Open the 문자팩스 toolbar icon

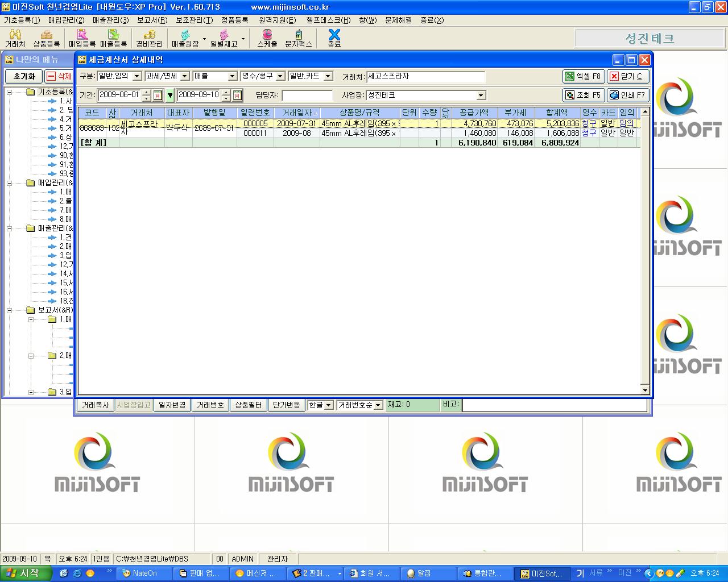coord(299,38)
